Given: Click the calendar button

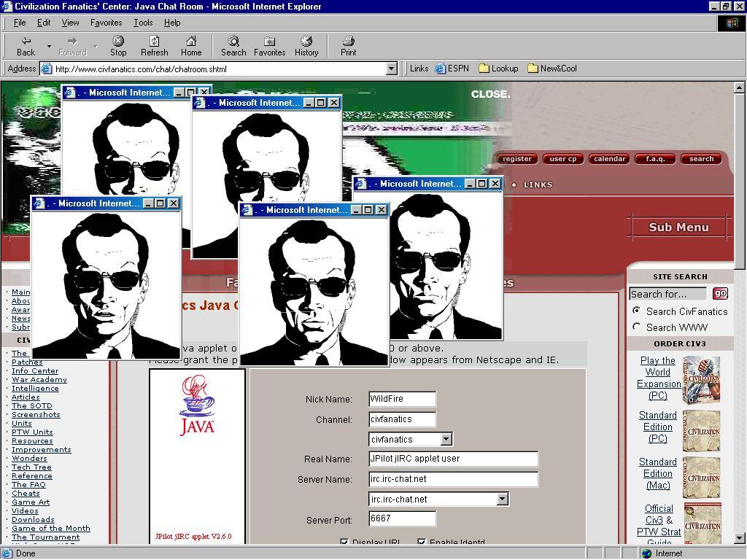Looking at the screenshot, I should (609, 159).
